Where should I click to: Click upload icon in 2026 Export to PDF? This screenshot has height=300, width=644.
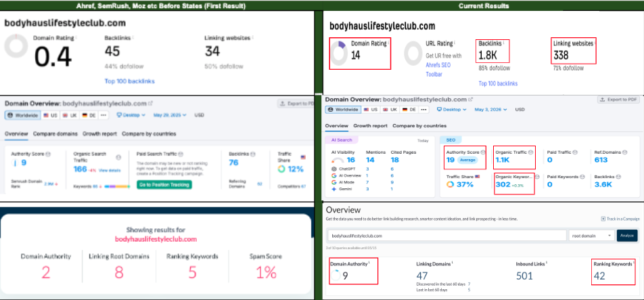click(603, 100)
